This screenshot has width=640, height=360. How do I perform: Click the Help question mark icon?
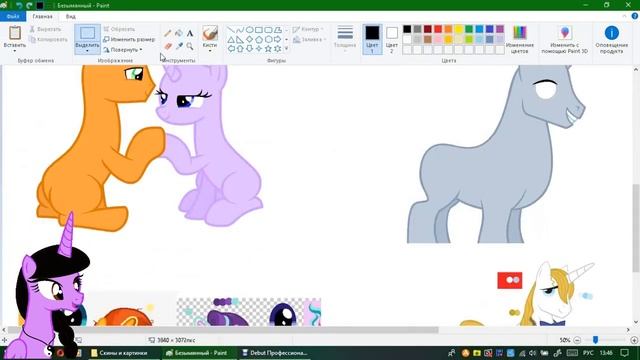(635, 16)
